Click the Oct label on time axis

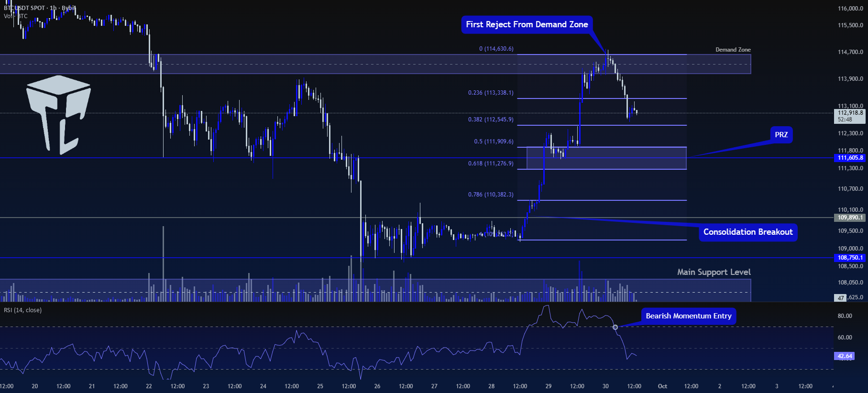(x=662, y=386)
